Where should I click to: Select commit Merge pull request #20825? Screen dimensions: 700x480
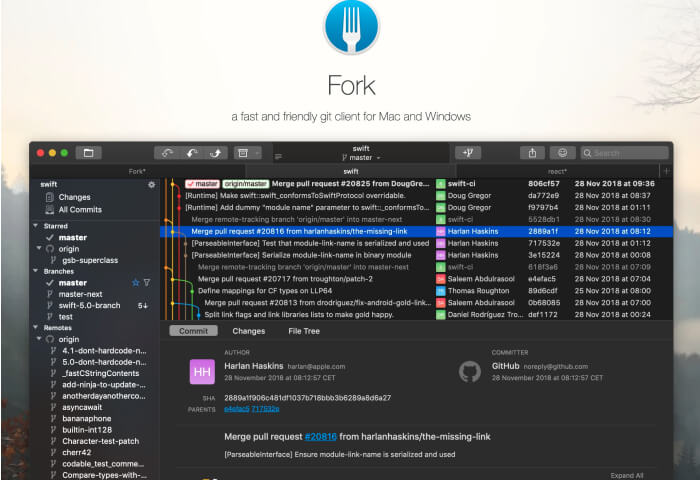click(416, 184)
